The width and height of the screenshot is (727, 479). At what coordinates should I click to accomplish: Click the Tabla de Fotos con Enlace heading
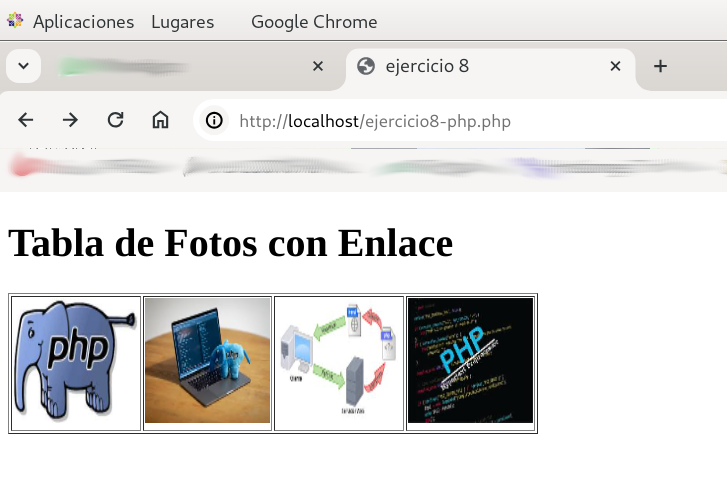[x=230, y=243]
